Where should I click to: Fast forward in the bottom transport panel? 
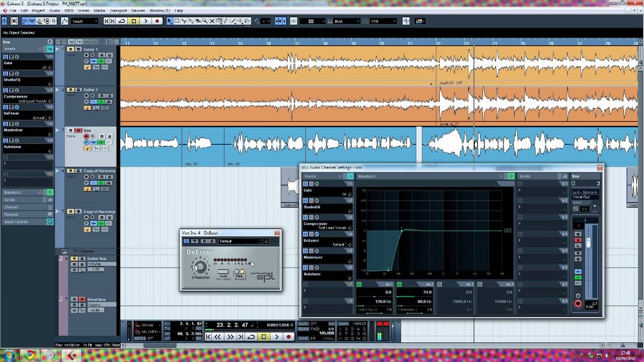pyautogui.click(x=230, y=337)
